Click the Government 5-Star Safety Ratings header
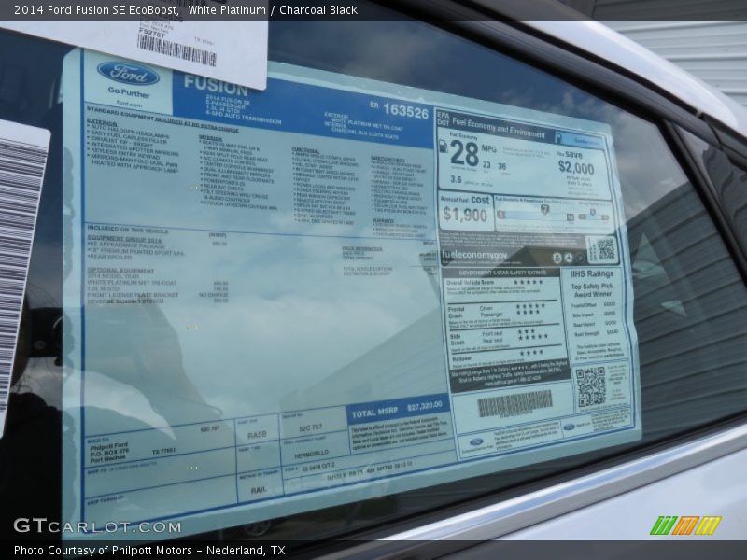Screen dimensions: 747x560 [x=502, y=273]
